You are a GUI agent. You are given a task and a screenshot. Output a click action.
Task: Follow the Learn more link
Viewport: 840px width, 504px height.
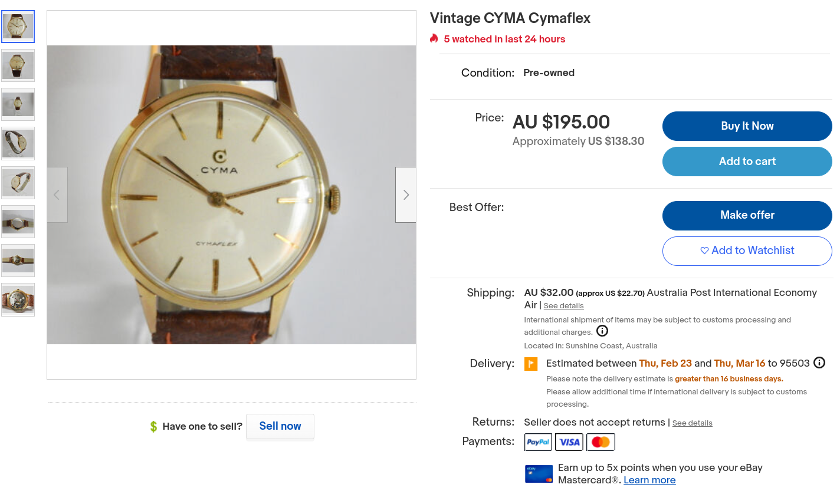pyautogui.click(x=649, y=480)
